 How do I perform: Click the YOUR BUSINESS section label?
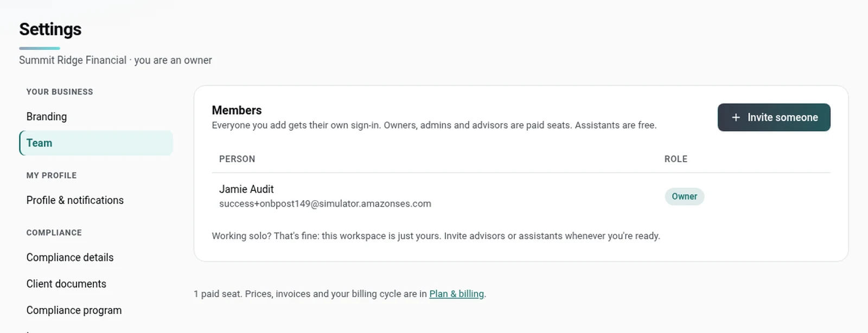[60, 92]
